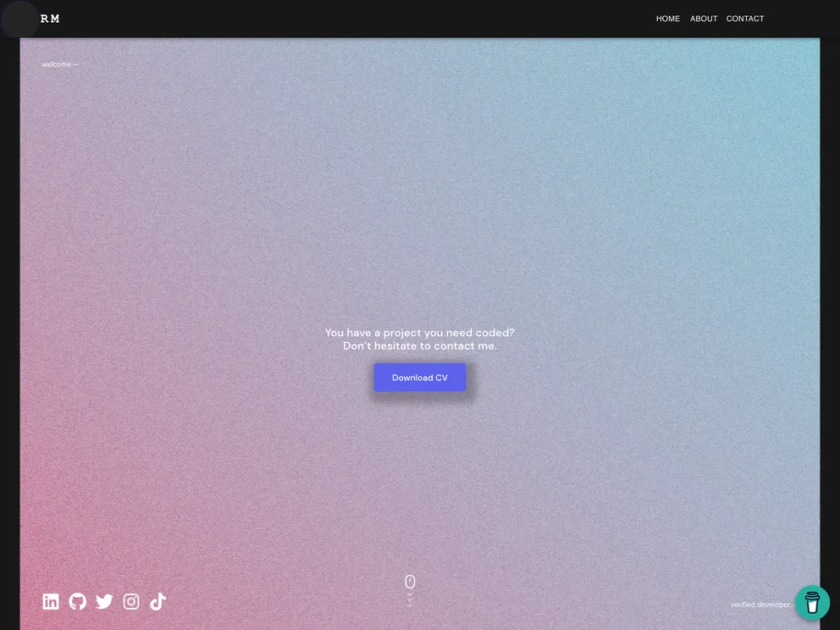Image resolution: width=840 pixels, height=630 pixels.
Task: Click the dark circle behind the RM logo
Action: (x=20, y=19)
